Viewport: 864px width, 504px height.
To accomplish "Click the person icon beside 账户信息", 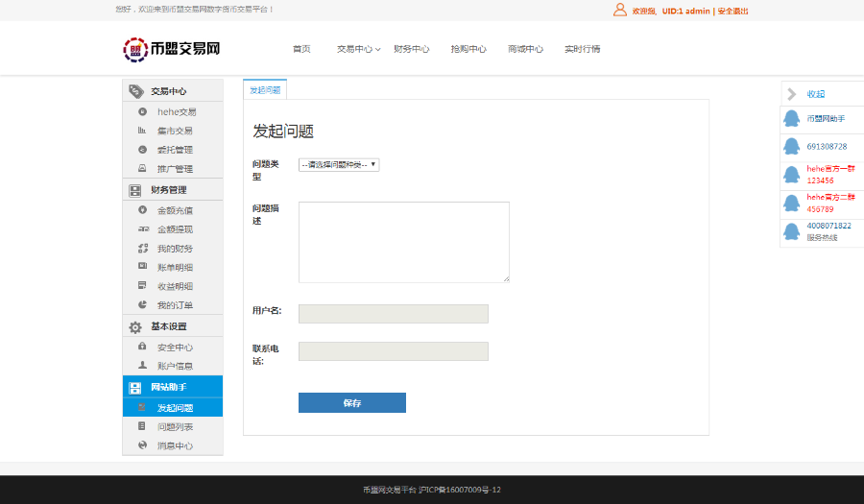I will pos(142,365).
